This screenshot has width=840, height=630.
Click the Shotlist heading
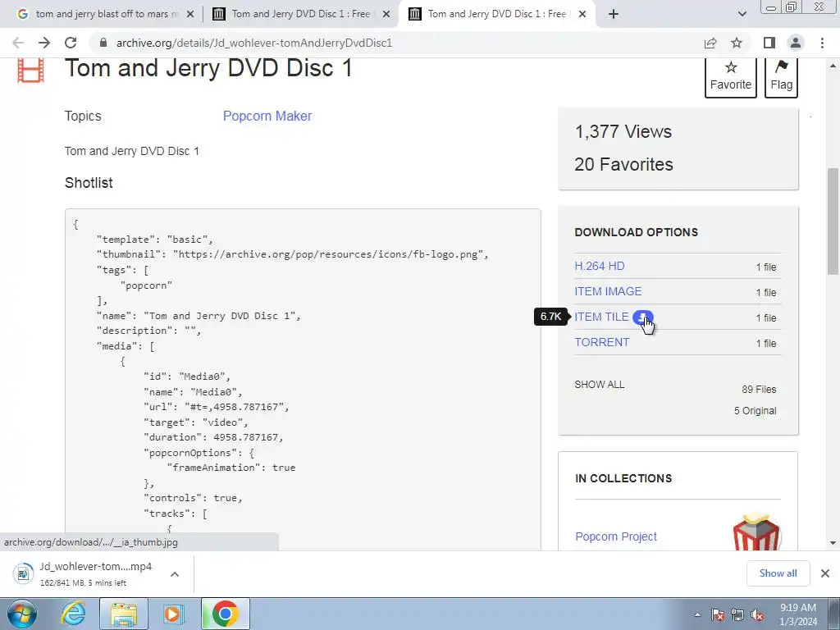[89, 183]
